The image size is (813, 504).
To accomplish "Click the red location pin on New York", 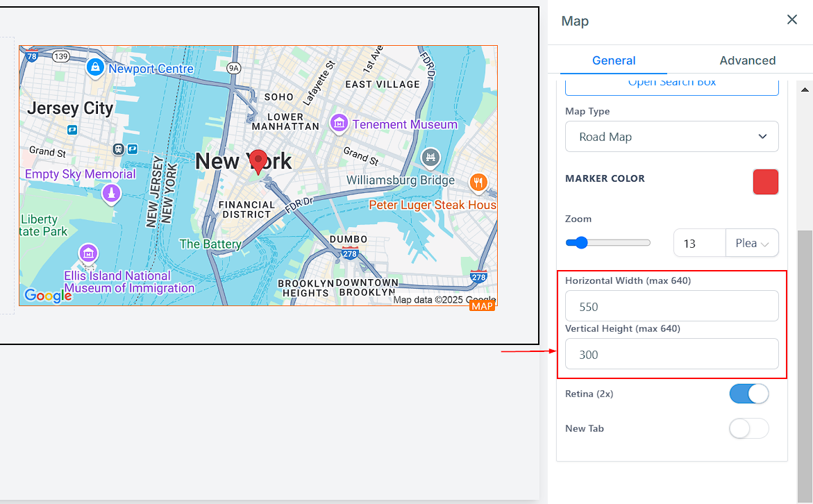I will point(258,160).
